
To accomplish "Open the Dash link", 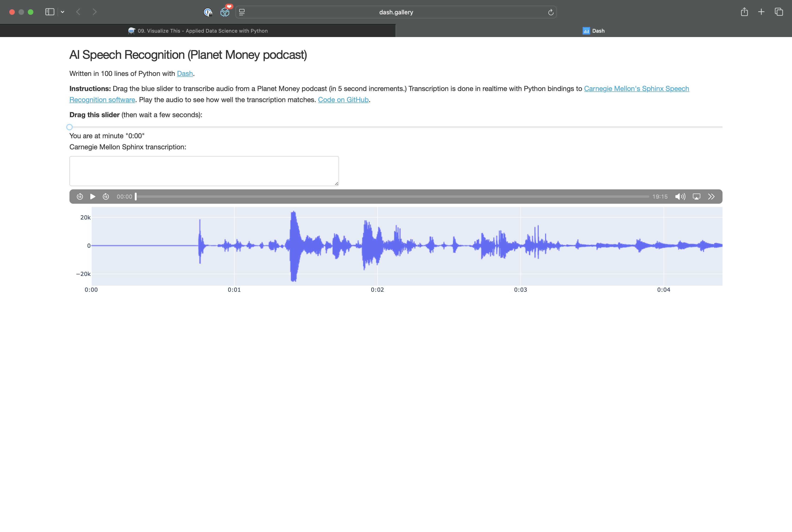I will pos(185,74).
